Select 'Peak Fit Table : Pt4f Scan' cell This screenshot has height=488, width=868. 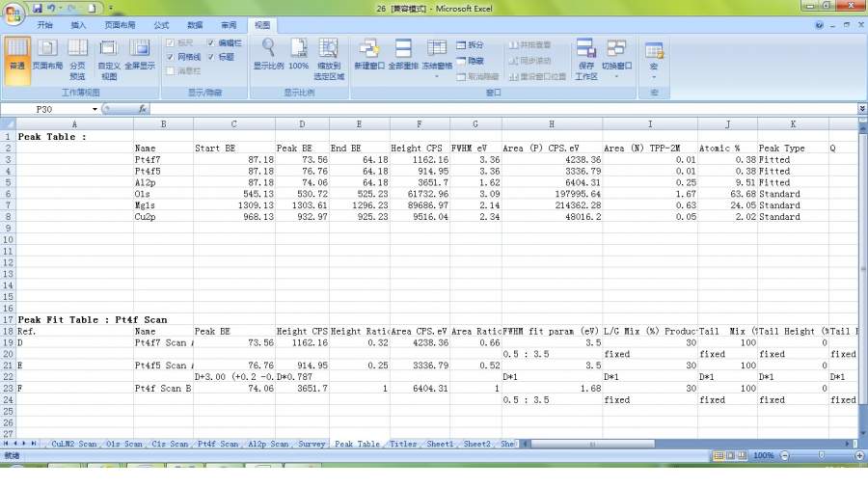[74, 320]
